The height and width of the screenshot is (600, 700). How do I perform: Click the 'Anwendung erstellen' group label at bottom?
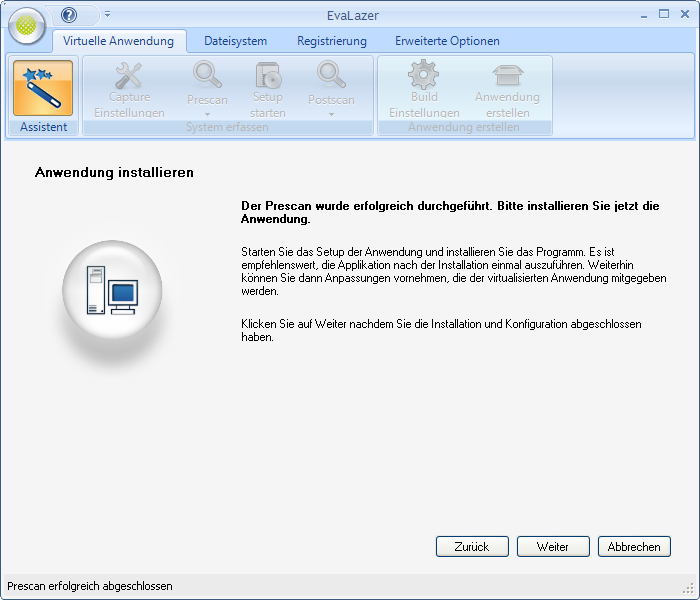[463, 127]
